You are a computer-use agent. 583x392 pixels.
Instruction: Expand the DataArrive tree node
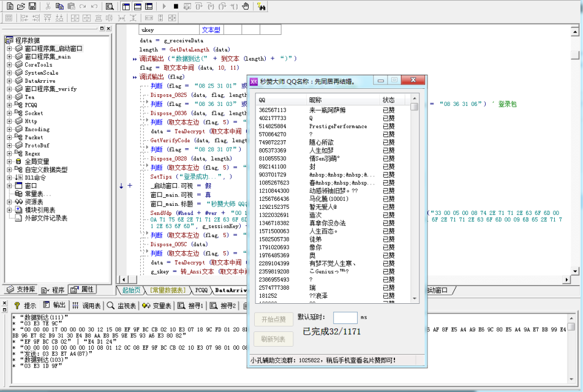[9, 81]
